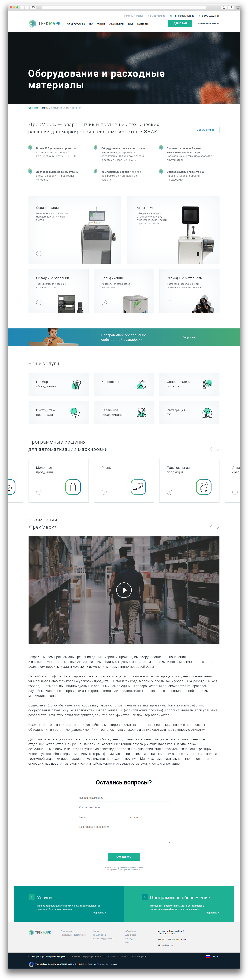This screenshot has height=980, width=248.
Task: Click the Телефон input field
Action: [148, 817]
